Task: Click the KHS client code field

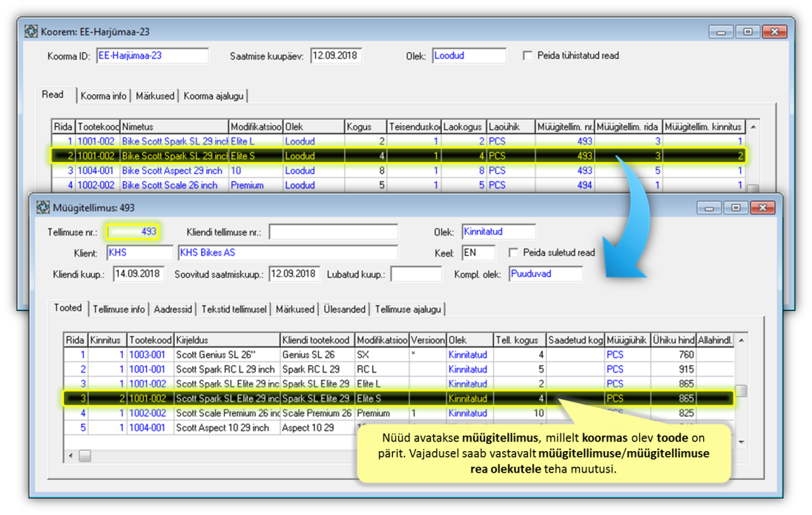Action: pos(139,253)
